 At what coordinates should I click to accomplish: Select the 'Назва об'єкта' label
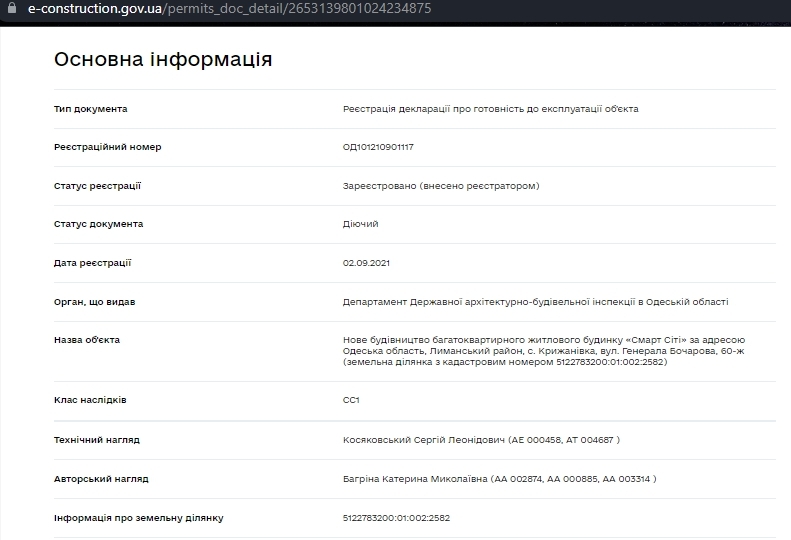[x=87, y=340]
